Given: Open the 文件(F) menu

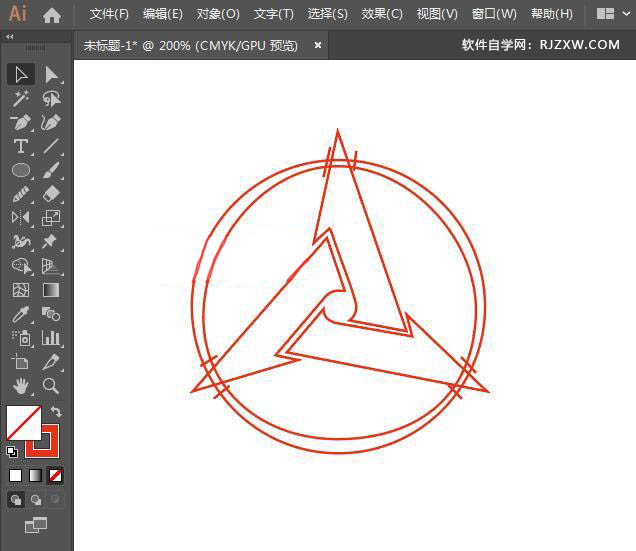Looking at the screenshot, I should pyautogui.click(x=109, y=14).
